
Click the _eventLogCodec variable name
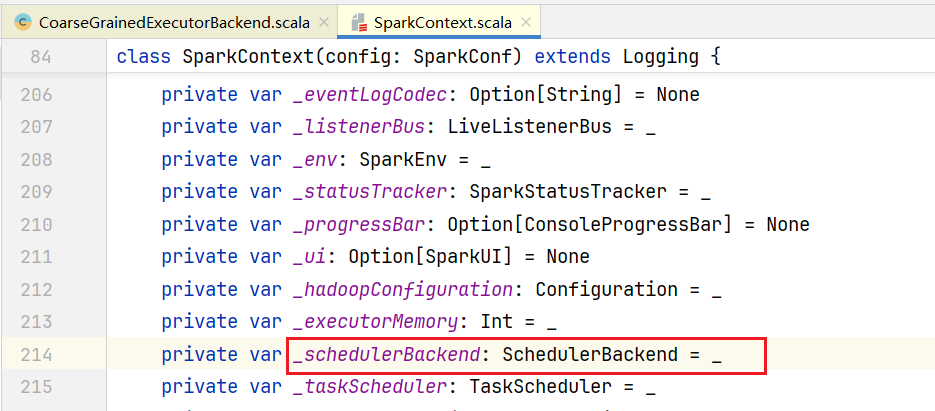click(x=370, y=95)
